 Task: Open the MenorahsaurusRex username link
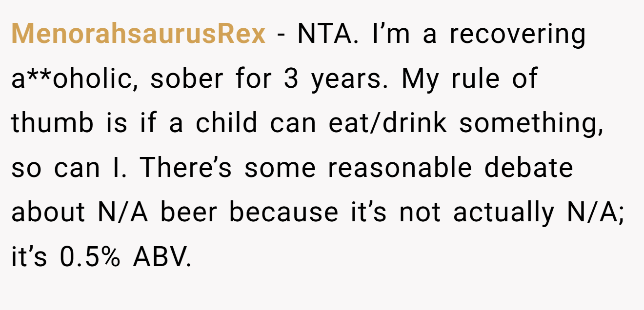click(x=139, y=34)
